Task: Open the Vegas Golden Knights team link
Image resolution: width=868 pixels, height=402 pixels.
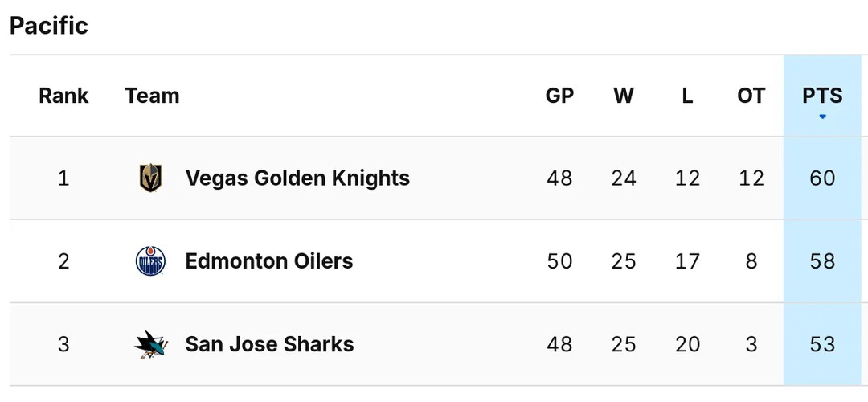Action: click(x=297, y=178)
